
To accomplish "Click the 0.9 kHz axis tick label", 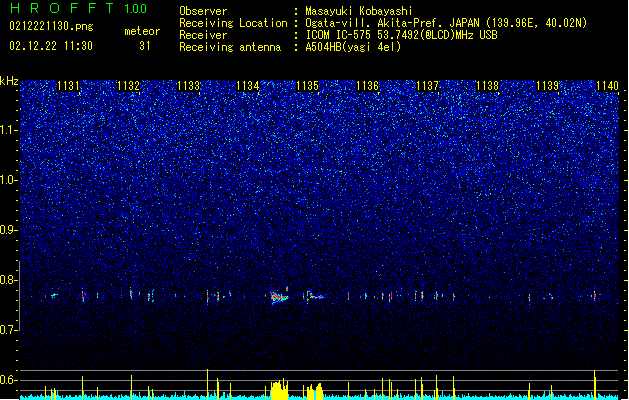I will 8,230.
